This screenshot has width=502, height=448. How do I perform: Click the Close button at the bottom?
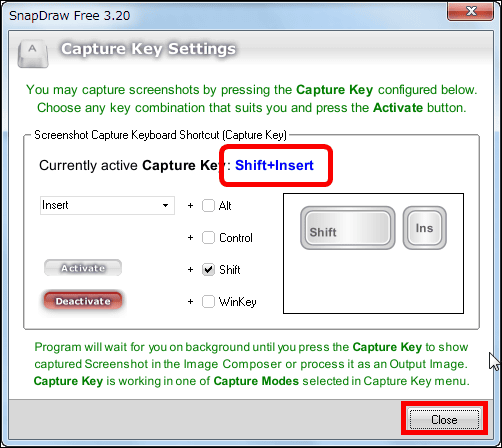tap(444, 419)
